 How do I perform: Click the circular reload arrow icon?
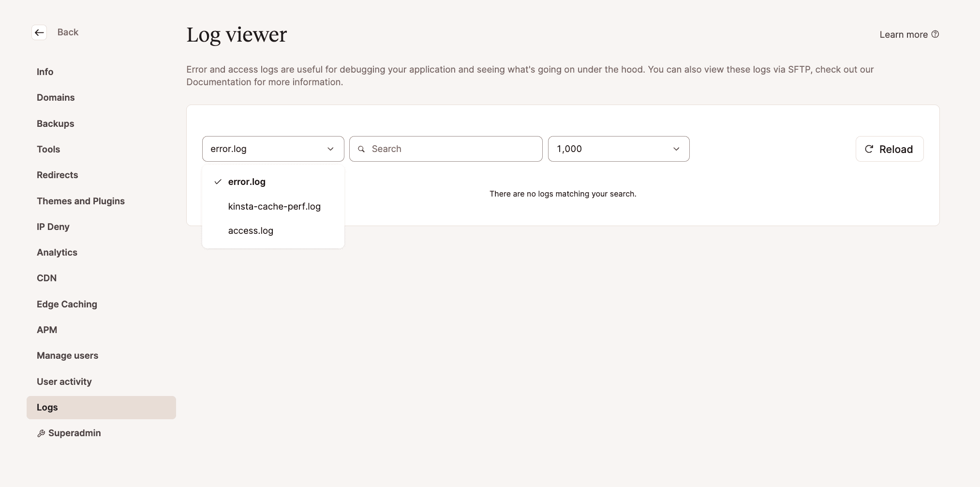click(869, 149)
